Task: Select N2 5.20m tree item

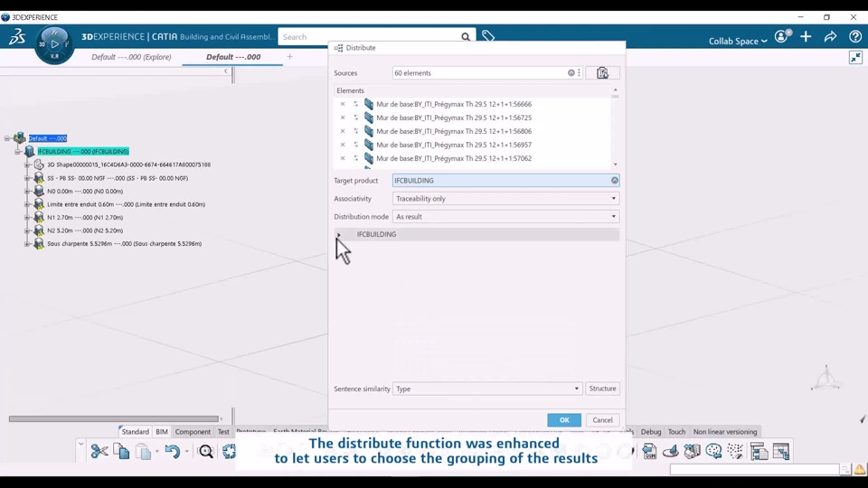Action: pyautogui.click(x=85, y=230)
